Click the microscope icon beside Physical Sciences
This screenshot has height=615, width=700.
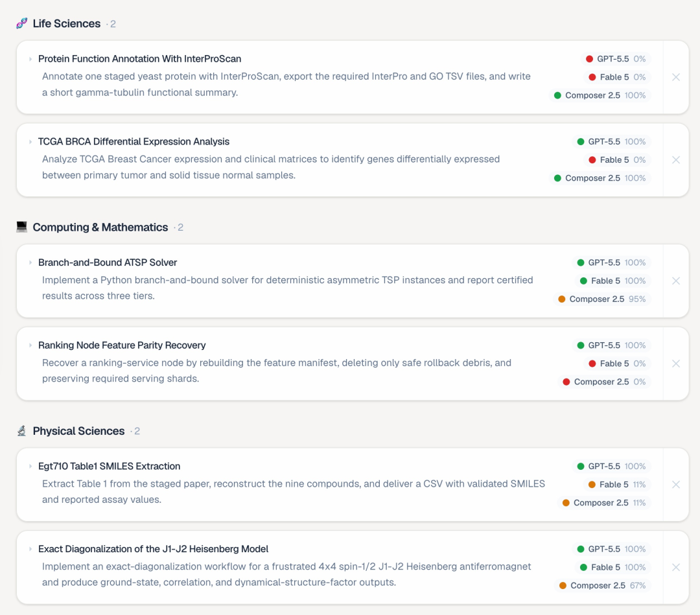21,431
